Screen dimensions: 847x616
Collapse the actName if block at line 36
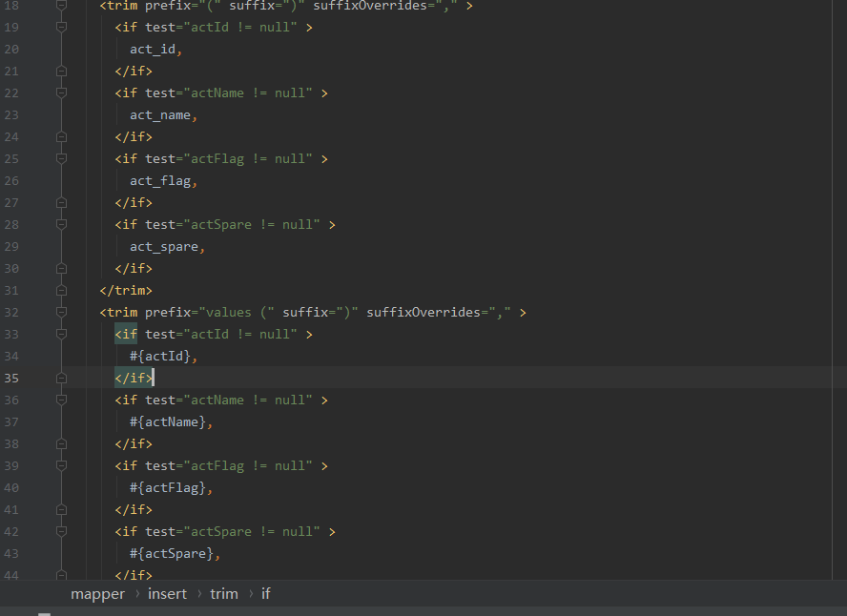tap(62, 400)
